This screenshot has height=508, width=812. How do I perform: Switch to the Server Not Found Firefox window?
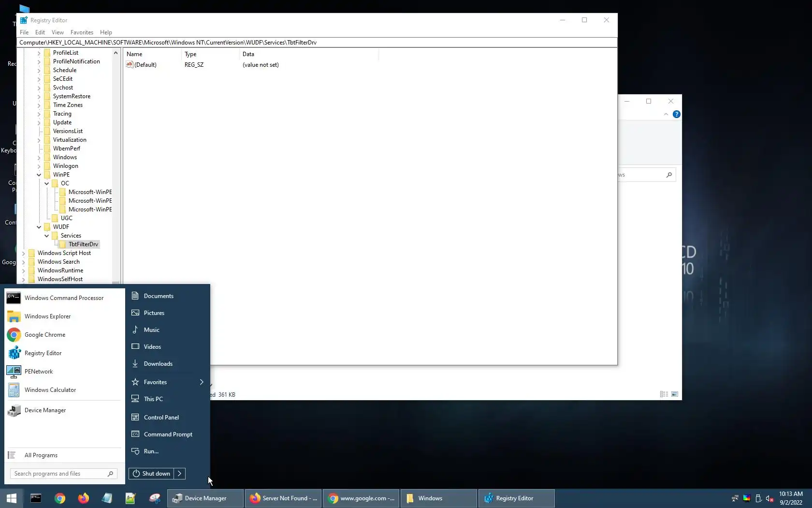pyautogui.click(x=283, y=498)
